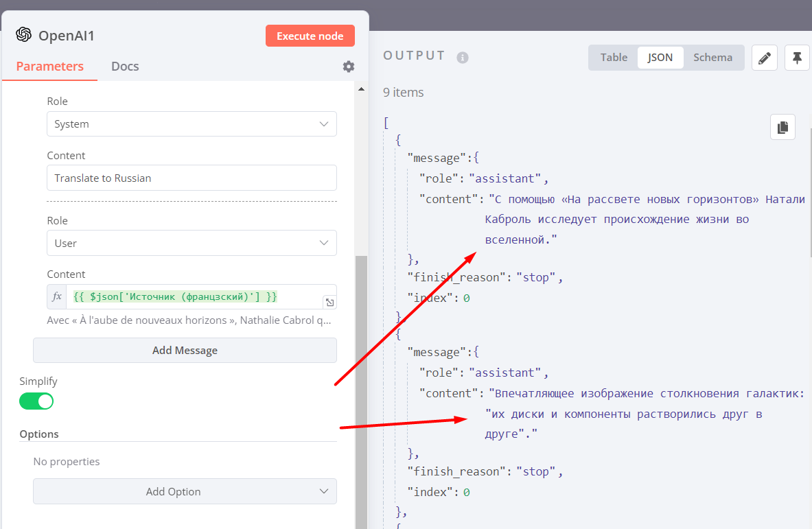Open node settings gear icon
This screenshot has height=529, width=812.
349,67
